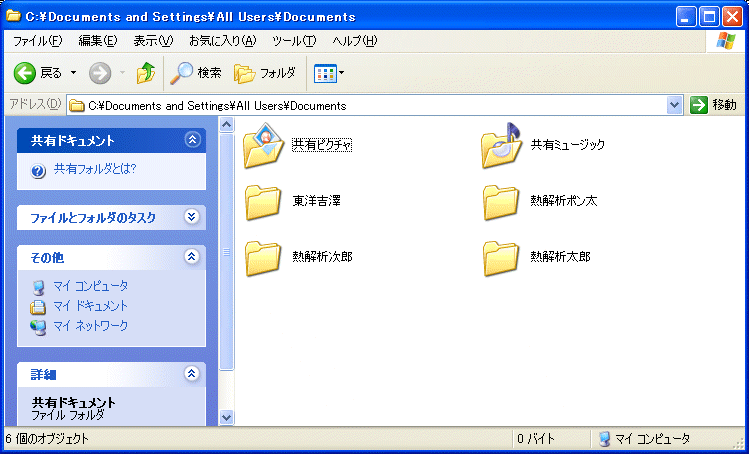The width and height of the screenshot is (749, 454).
Task: Open the 検索 search magnifier
Action: click(182, 73)
